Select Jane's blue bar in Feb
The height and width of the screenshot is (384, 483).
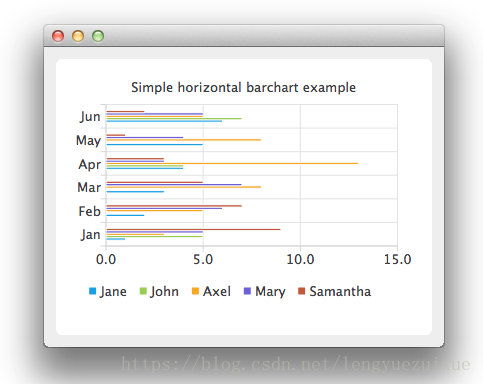(x=125, y=215)
